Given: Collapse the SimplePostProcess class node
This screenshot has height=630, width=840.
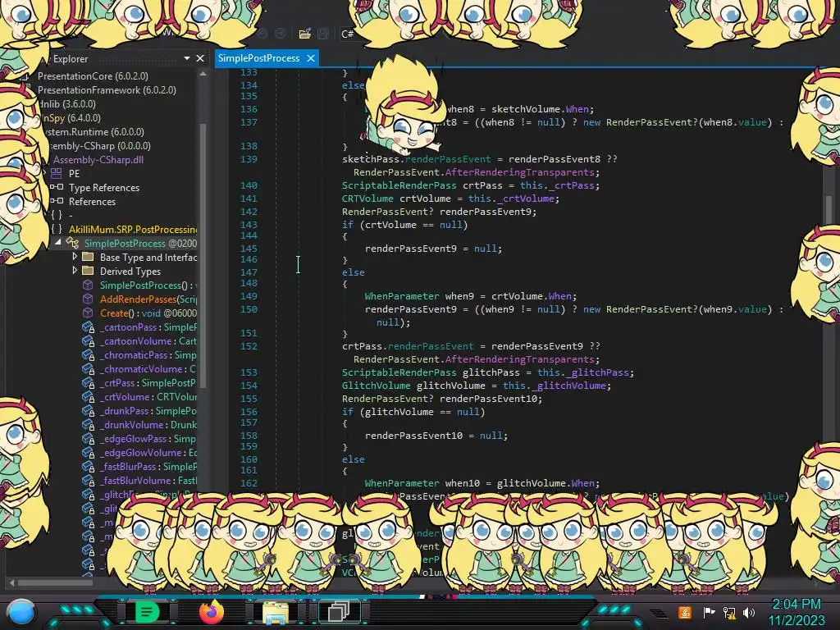Looking at the screenshot, I should [58, 243].
